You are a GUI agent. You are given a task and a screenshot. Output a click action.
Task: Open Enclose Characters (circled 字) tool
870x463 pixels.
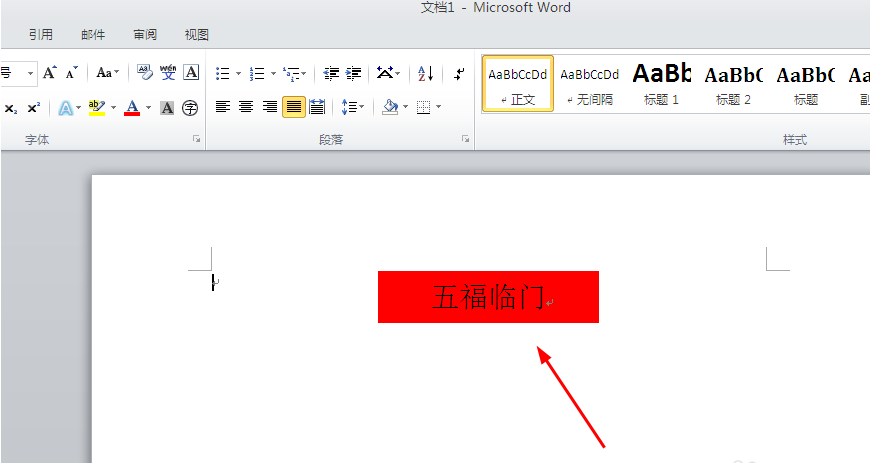190,108
